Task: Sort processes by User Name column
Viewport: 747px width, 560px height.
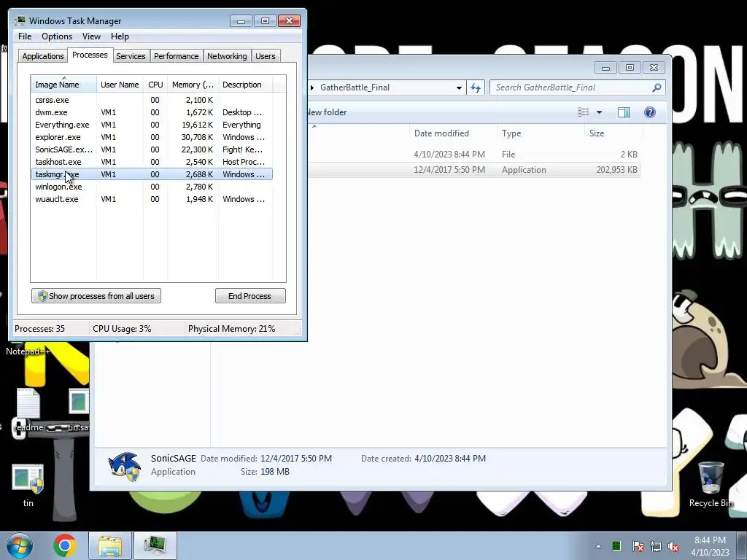Action: 120,85
